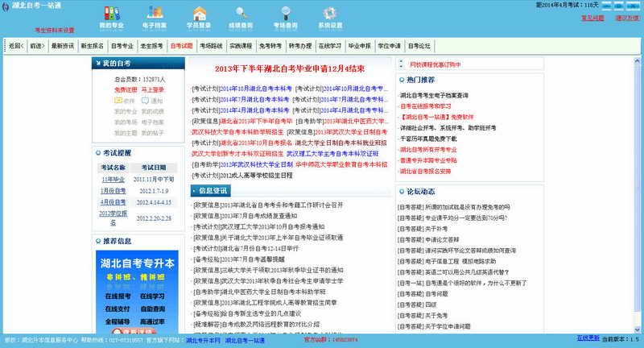Image resolution: width=644 pixels, height=348 pixels.
Task: Click the app logo in the title bar
Action: (5, 6)
